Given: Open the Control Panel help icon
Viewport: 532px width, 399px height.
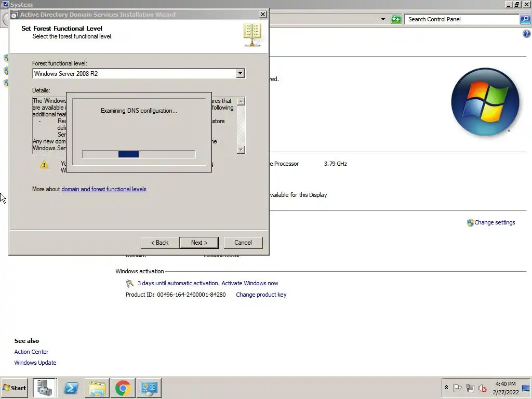Looking at the screenshot, I should [x=527, y=34].
